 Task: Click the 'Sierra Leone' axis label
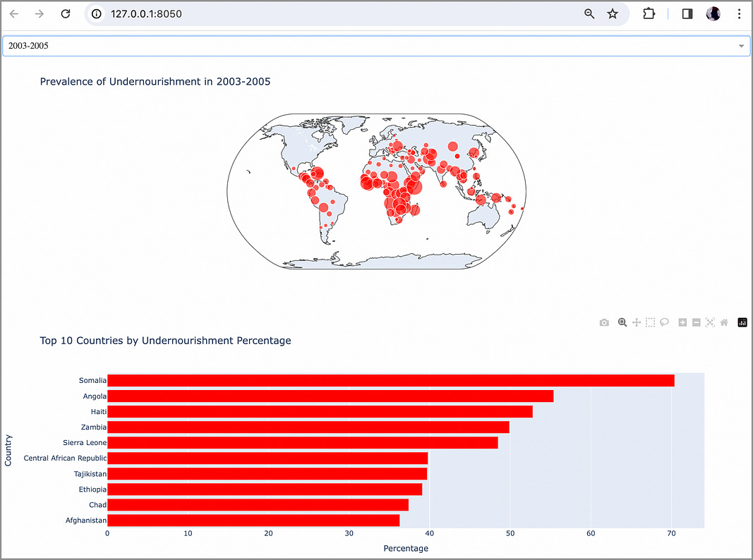click(85, 443)
